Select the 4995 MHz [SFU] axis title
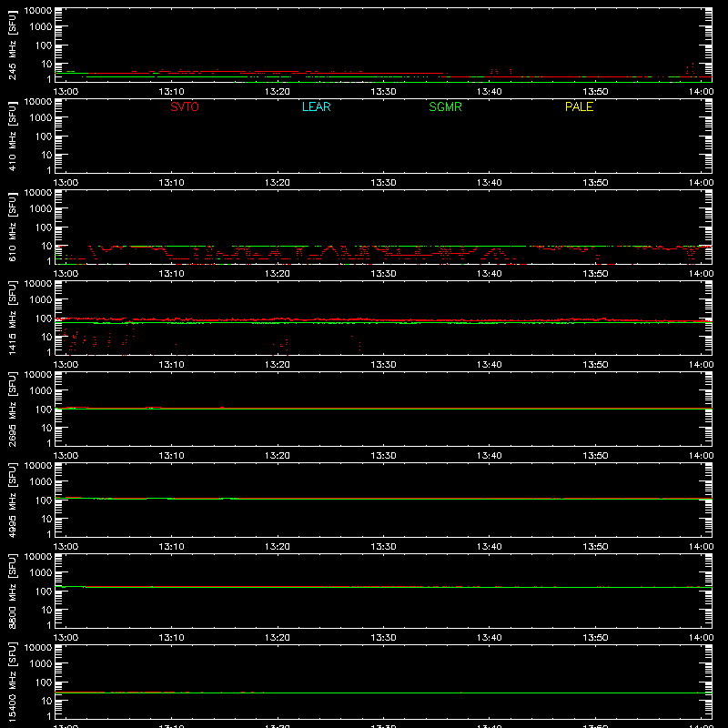 [12, 500]
